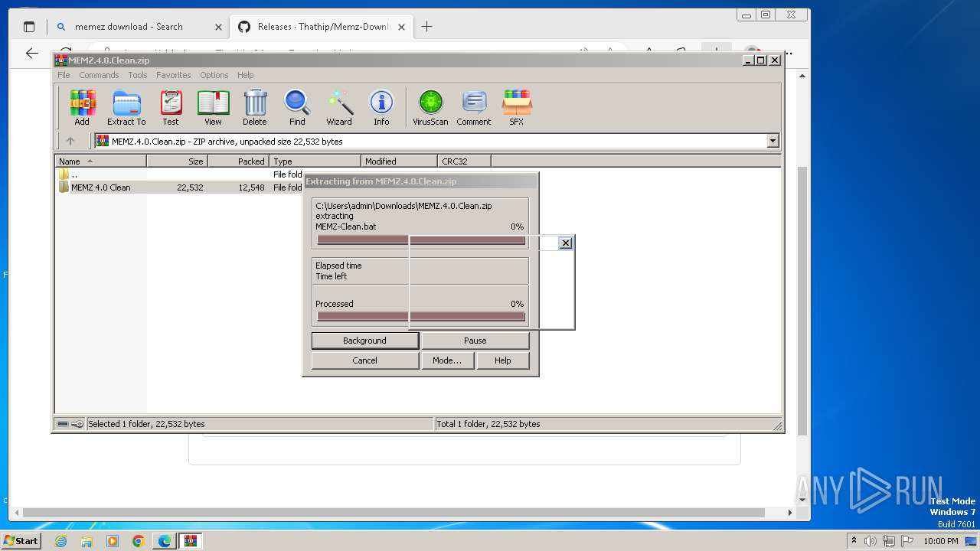Start VirusScan on the archive
This screenshot has height=551, width=980.
(430, 107)
